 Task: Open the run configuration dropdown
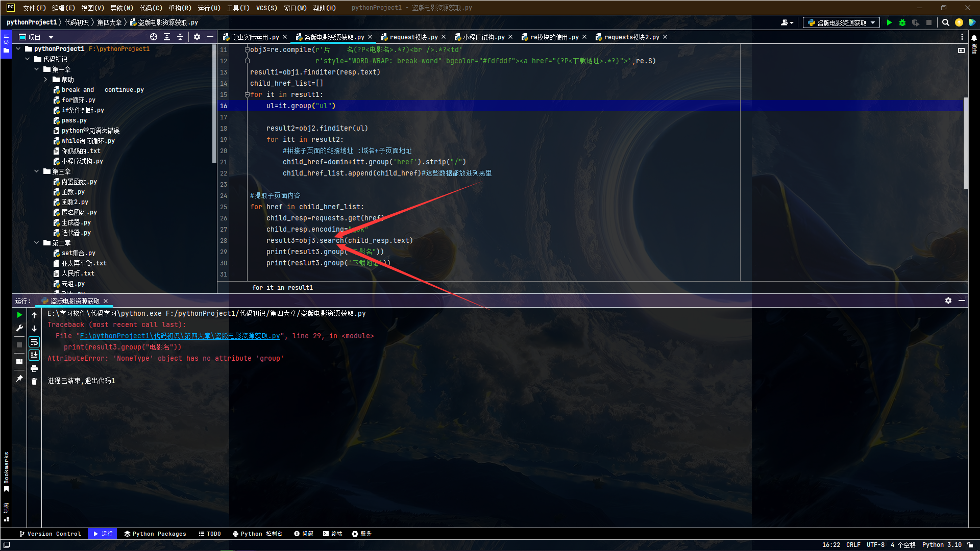[x=841, y=22]
